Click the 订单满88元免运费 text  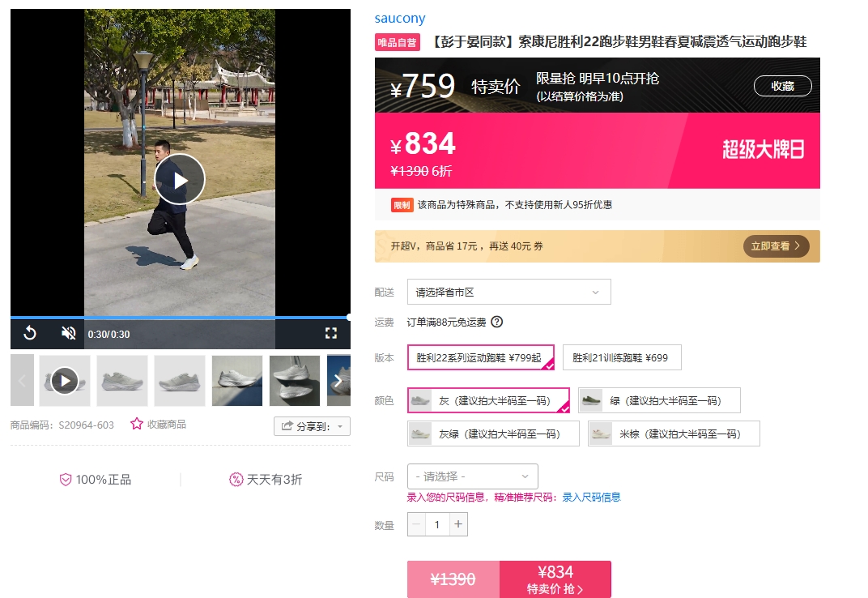tap(446, 322)
